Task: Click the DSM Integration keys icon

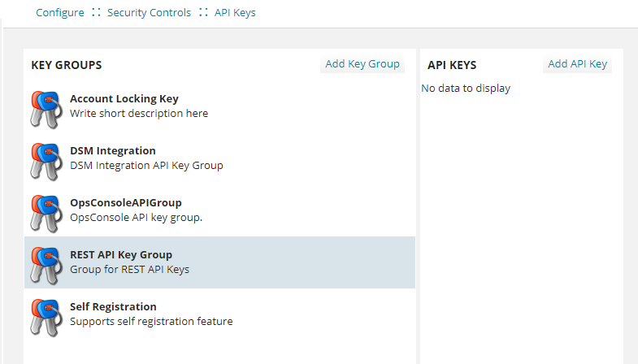Action: click(46, 161)
